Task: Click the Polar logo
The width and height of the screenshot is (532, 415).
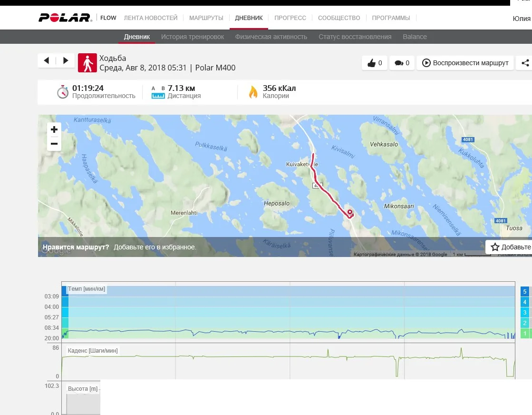Action: 65,18
